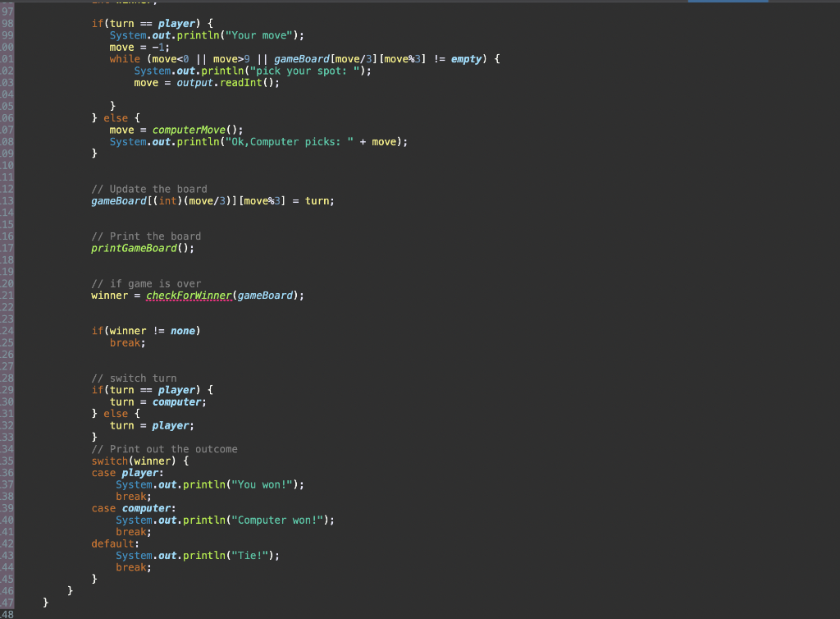The height and width of the screenshot is (619, 840).
Task: Click the (int) cast in gameBoard assignment
Action: coord(167,201)
